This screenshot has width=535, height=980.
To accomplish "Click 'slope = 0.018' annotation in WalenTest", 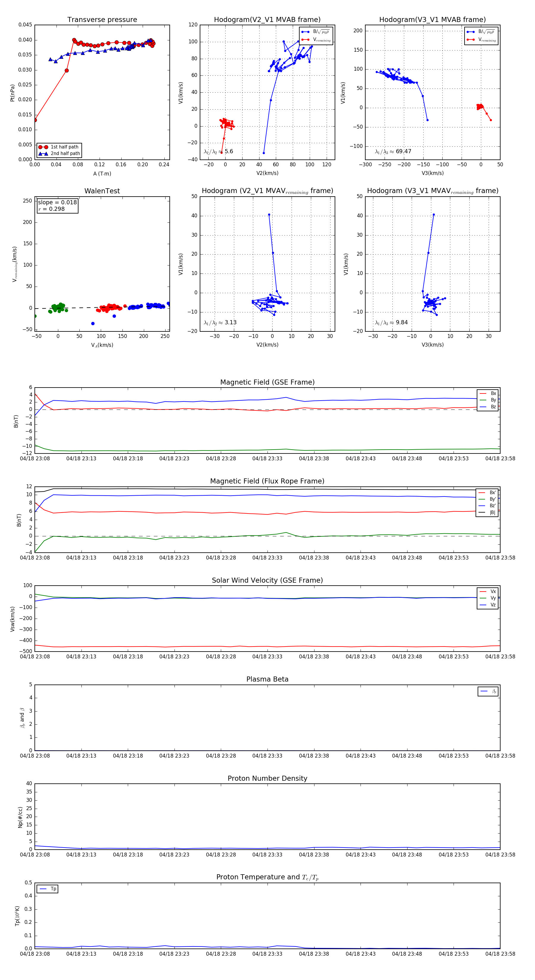I will point(57,203).
